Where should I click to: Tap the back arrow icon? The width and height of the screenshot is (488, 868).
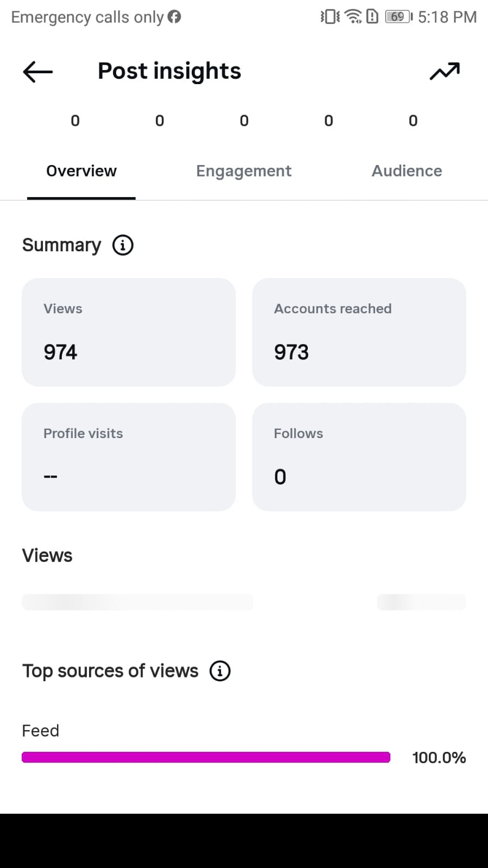point(37,71)
